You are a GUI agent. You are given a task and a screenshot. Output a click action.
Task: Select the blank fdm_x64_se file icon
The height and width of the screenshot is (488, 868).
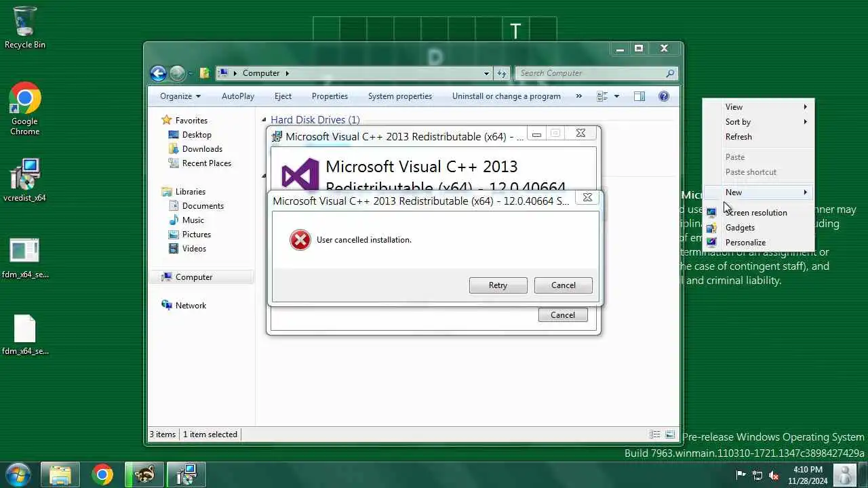click(x=24, y=335)
